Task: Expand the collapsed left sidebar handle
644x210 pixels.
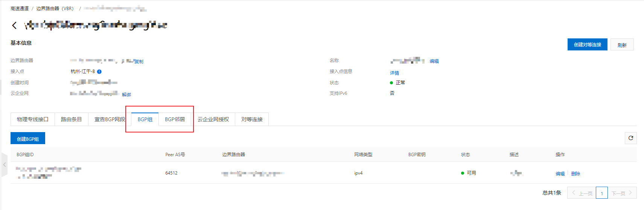Action: point(4,165)
